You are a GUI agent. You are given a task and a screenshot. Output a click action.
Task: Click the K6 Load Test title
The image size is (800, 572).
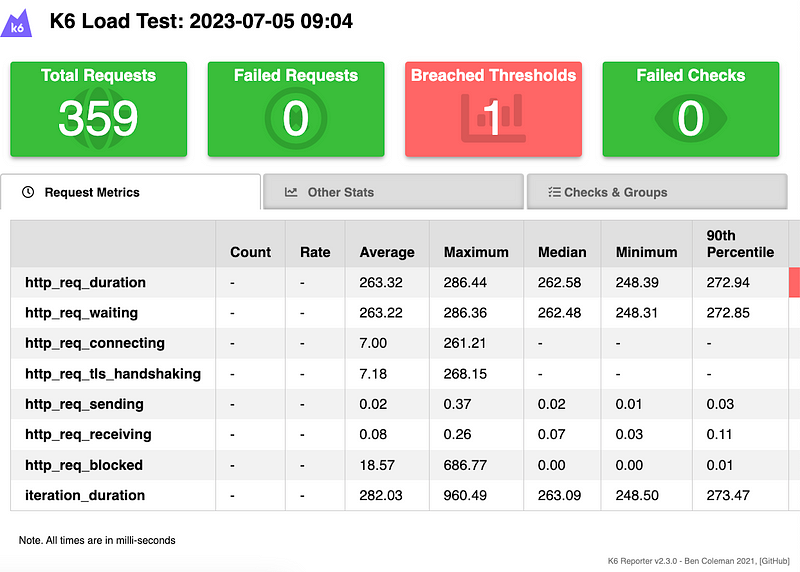click(201, 21)
